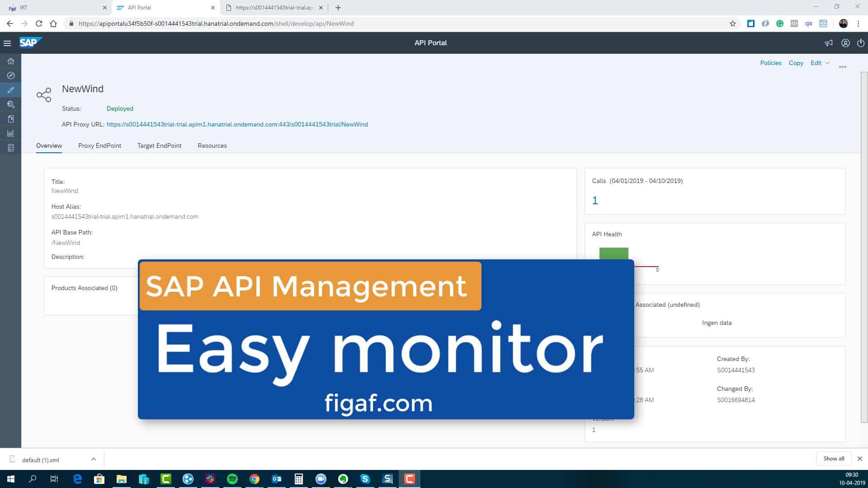Screen dimensions: 868x488
Task: Click the green API Health bar
Action: click(x=613, y=254)
